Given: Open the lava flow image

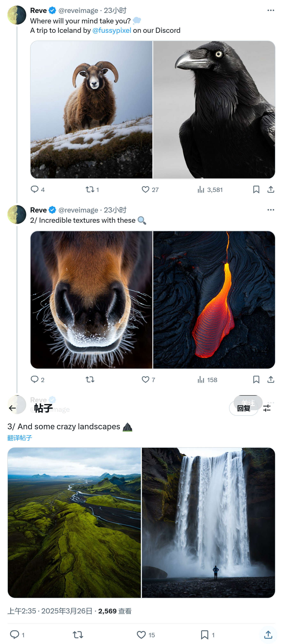Looking at the screenshot, I should tap(214, 299).
